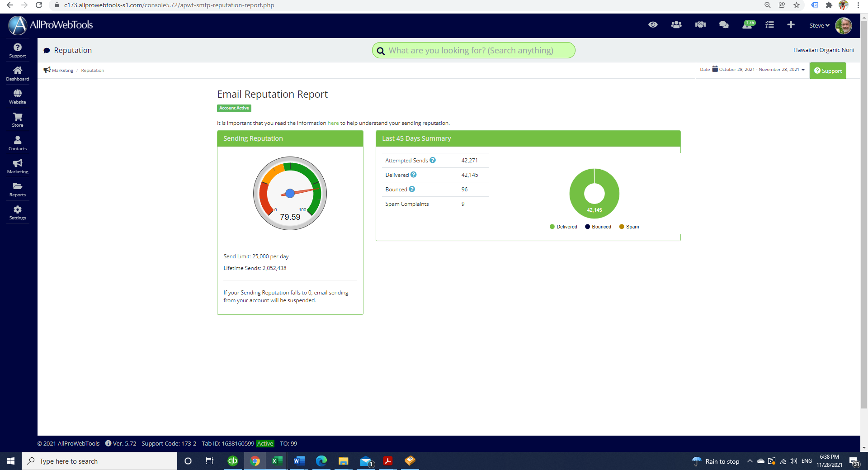Click Reputation in the breadcrumb
Image resolution: width=868 pixels, height=470 pixels.
coord(93,70)
